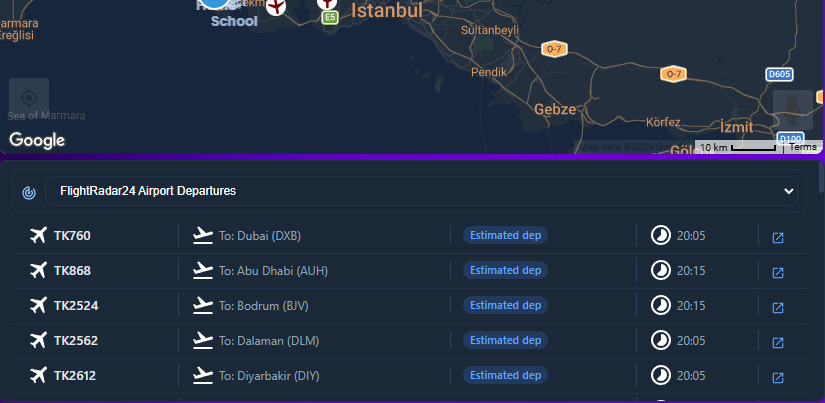This screenshot has width=825, height=403.
Task: Click the D605 road sign on map
Action: tap(779, 74)
